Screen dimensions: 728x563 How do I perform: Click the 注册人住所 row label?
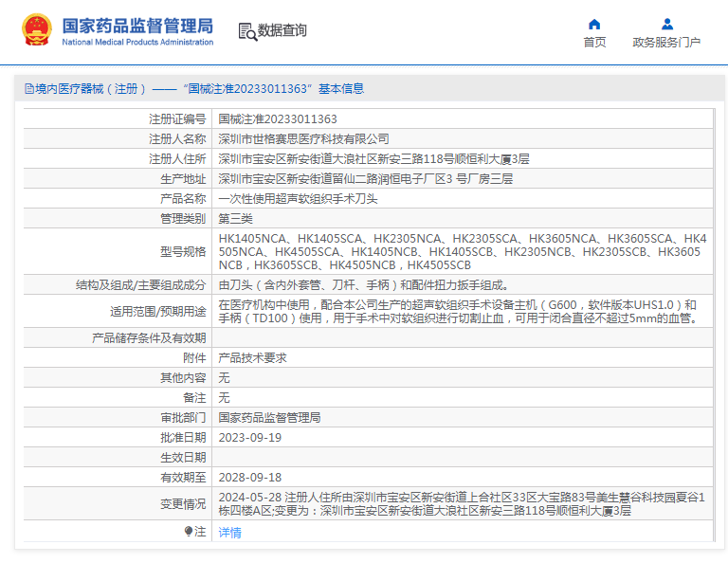coord(177,159)
